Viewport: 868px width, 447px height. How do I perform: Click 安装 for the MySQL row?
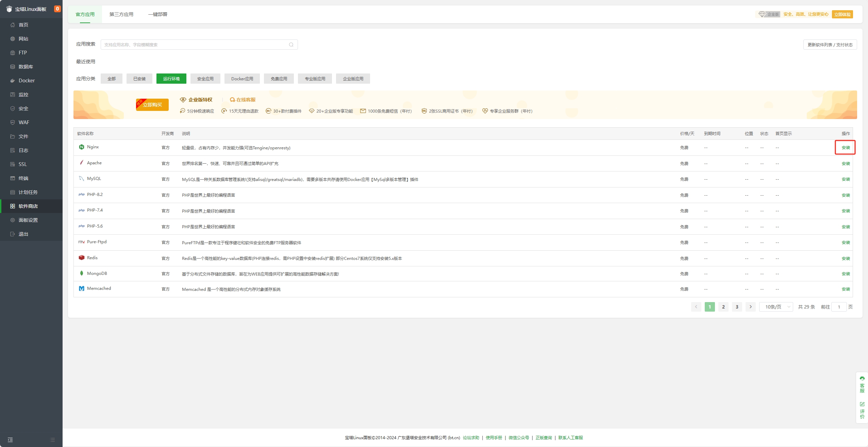(x=846, y=179)
